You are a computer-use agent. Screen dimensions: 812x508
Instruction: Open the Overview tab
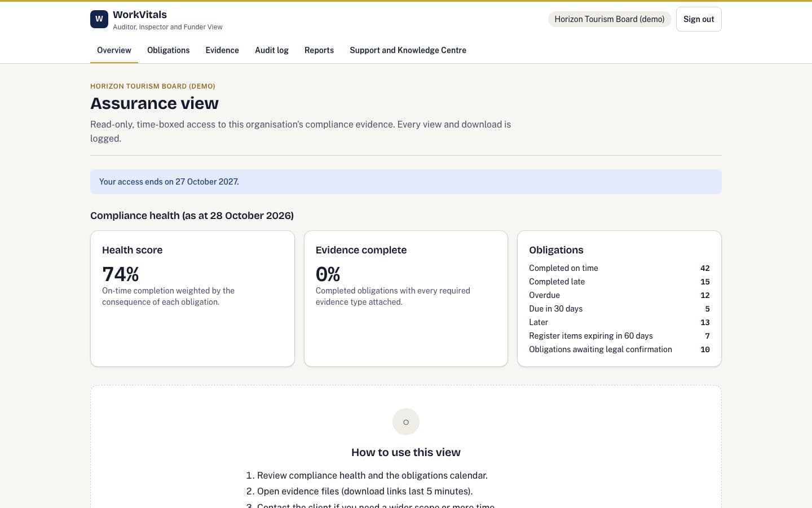114,50
